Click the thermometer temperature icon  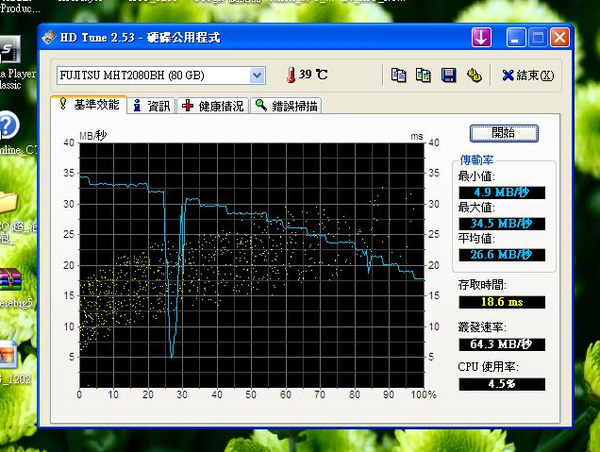291,75
